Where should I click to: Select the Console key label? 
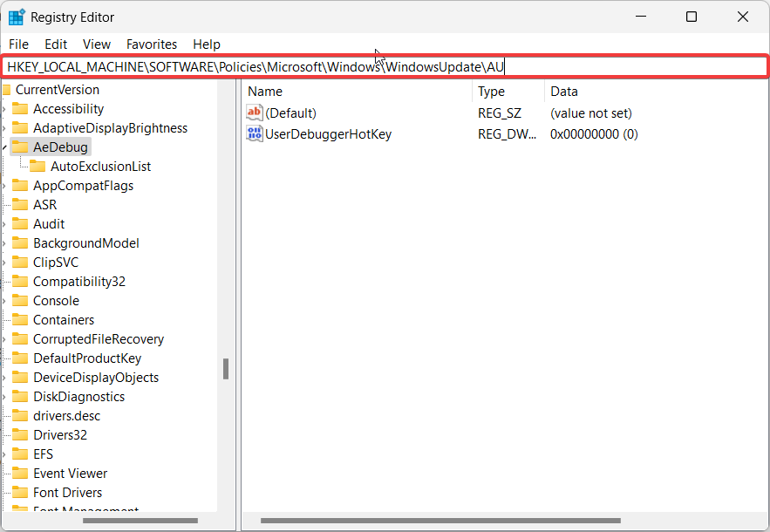pyautogui.click(x=56, y=300)
